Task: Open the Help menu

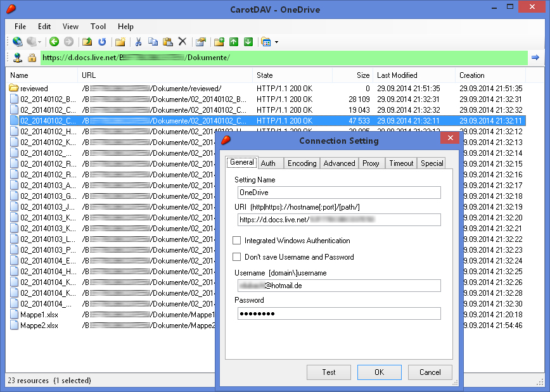Action: [x=125, y=27]
